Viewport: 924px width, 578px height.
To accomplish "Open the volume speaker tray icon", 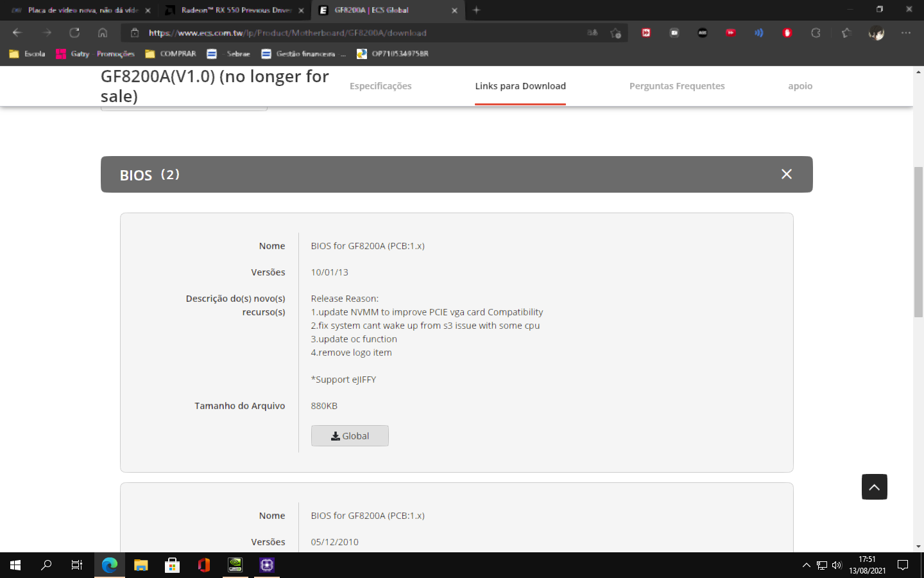I will 837,565.
